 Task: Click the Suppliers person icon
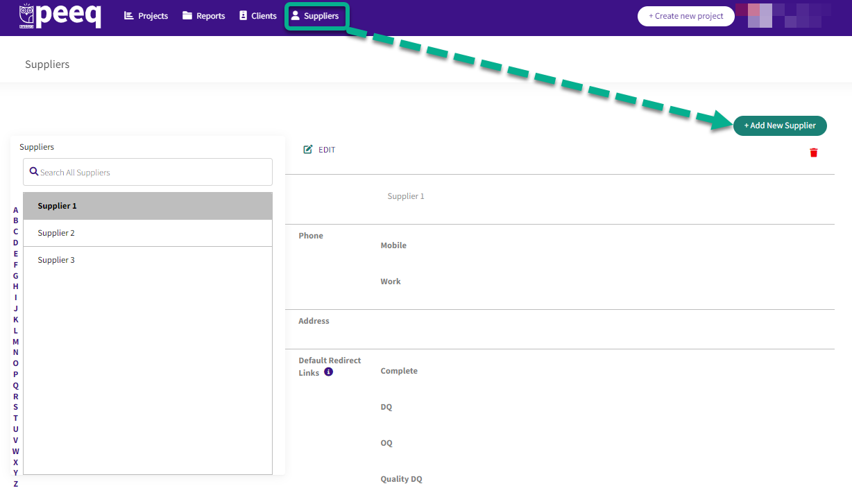coord(297,15)
